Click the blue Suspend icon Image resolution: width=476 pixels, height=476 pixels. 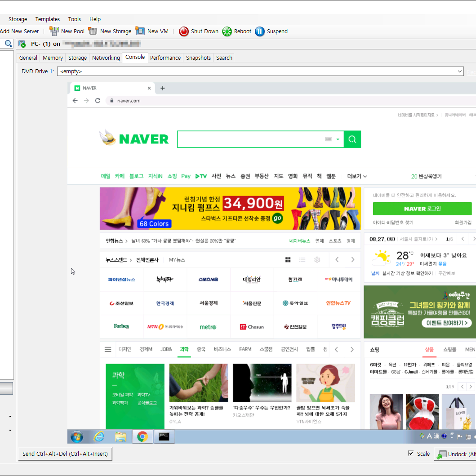pyautogui.click(x=260, y=31)
